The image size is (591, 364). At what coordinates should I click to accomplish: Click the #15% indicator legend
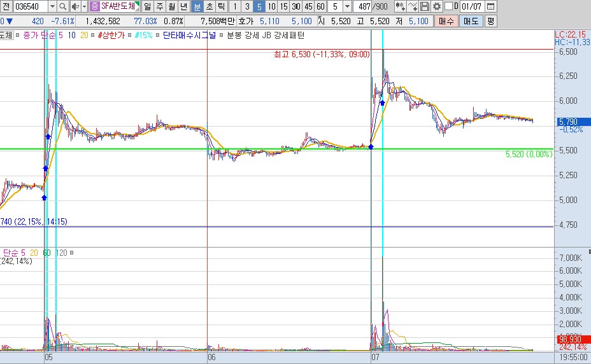click(x=143, y=36)
